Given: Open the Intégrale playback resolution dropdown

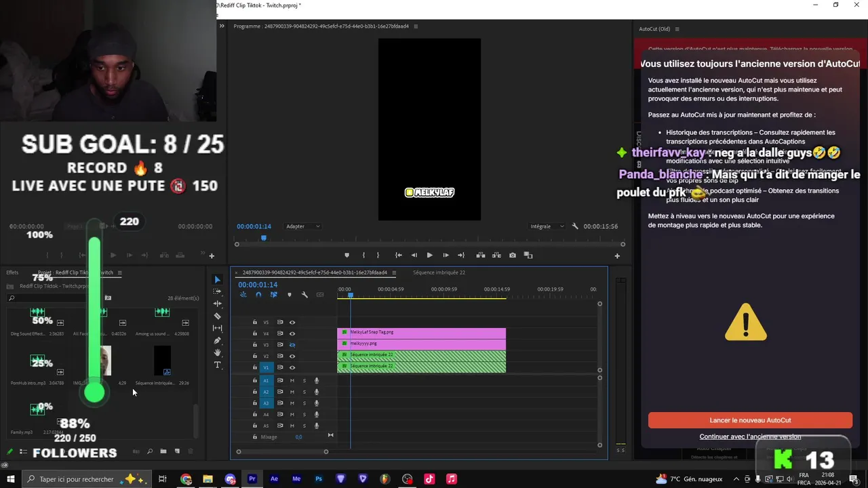Looking at the screenshot, I should point(547,226).
